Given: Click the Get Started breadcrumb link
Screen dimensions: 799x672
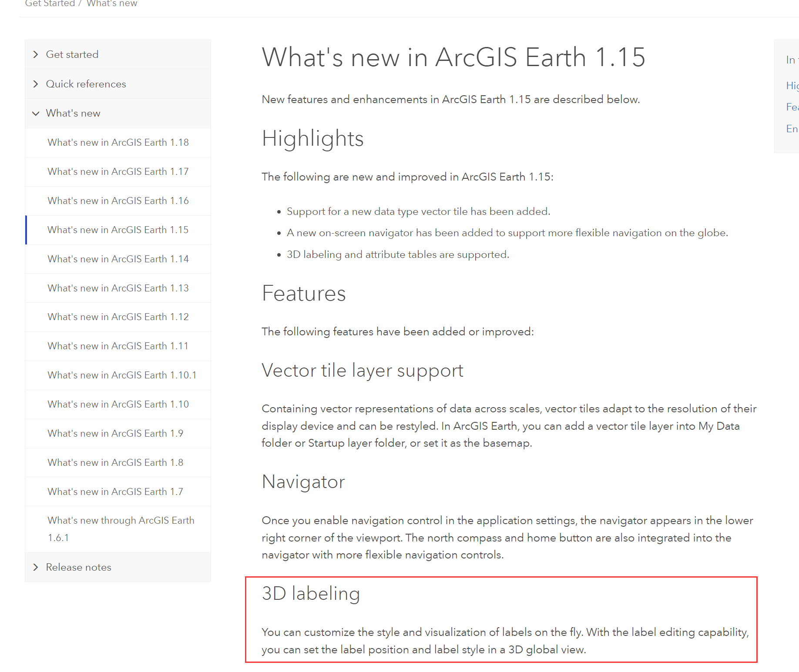Looking at the screenshot, I should coord(50,4).
